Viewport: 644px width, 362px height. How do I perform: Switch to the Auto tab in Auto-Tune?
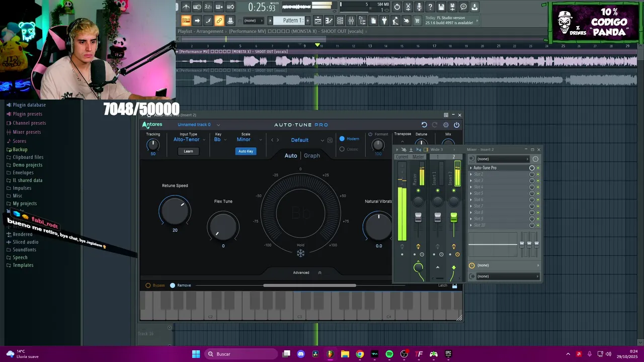pos(291,155)
